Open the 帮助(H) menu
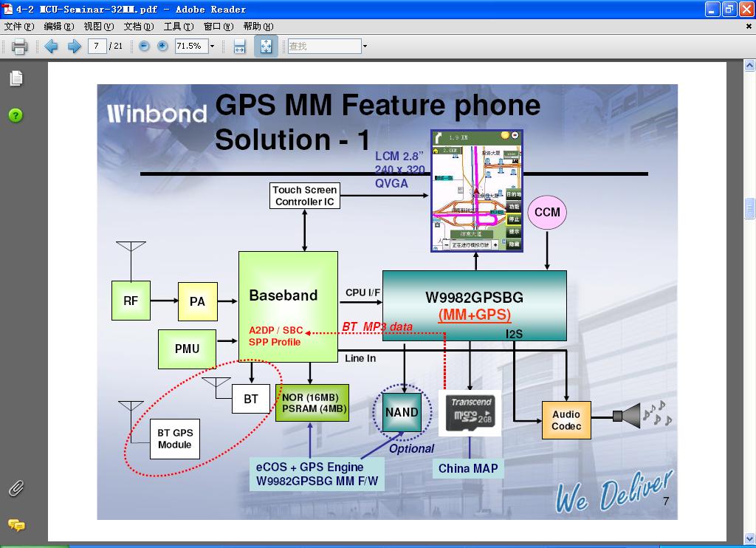 [x=258, y=27]
